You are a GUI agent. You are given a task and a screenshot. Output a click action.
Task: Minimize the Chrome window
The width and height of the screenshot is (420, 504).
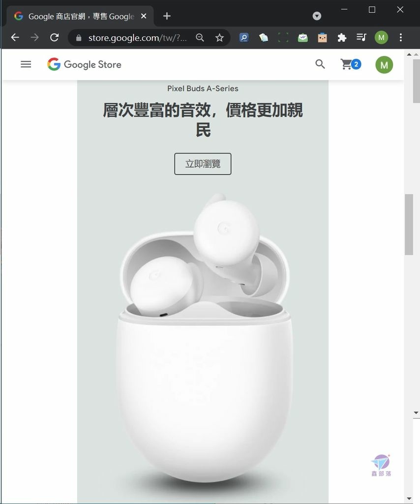point(344,10)
